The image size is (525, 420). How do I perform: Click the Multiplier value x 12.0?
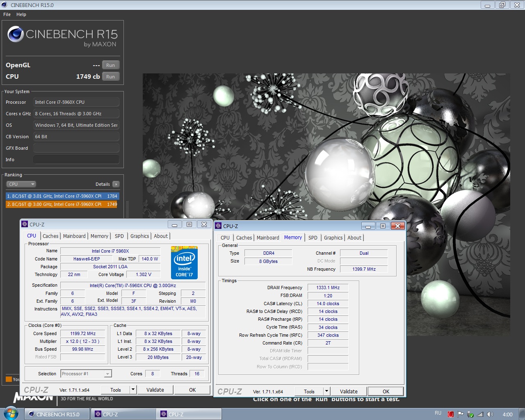pyautogui.click(x=83, y=341)
